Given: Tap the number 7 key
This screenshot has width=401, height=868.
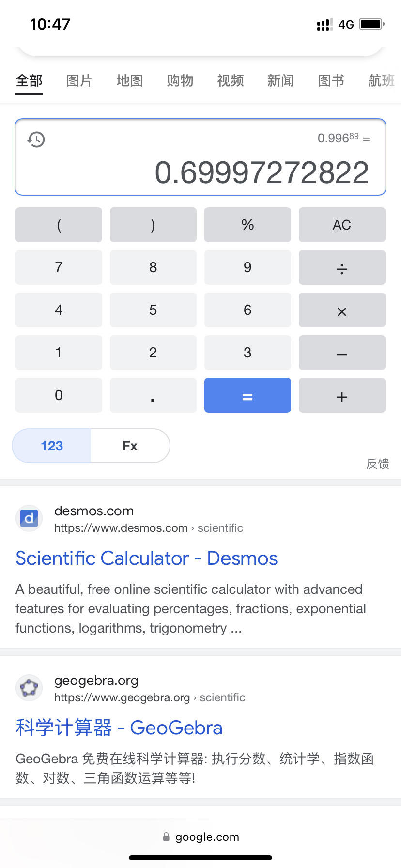Looking at the screenshot, I should click(x=59, y=267).
